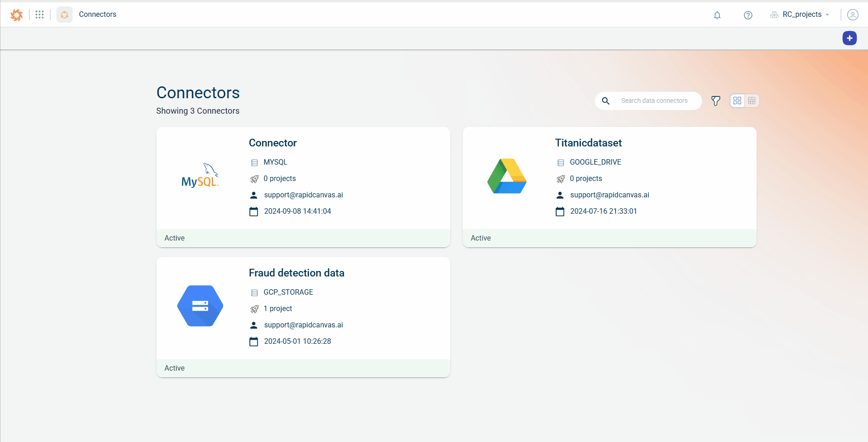Click the Connectors breadcrumb label in header
The width and height of the screenshot is (868, 442).
98,15
